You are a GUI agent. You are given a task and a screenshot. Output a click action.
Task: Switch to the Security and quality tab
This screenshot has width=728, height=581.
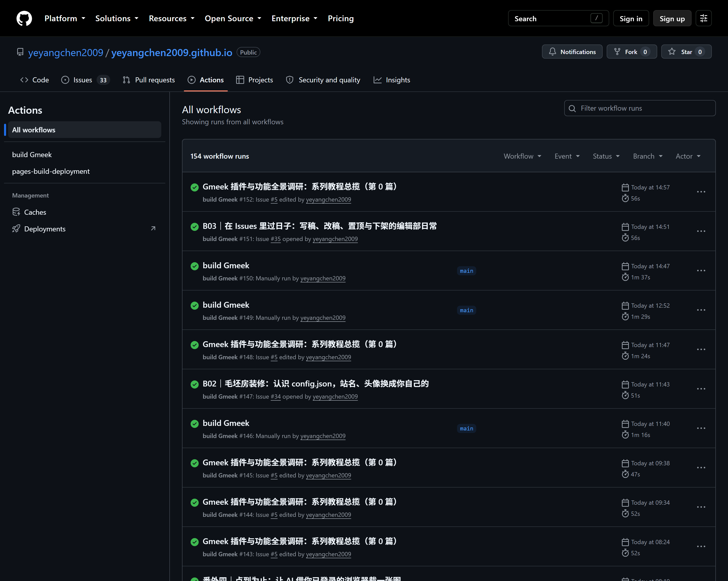pyautogui.click(x=323, y=80)
